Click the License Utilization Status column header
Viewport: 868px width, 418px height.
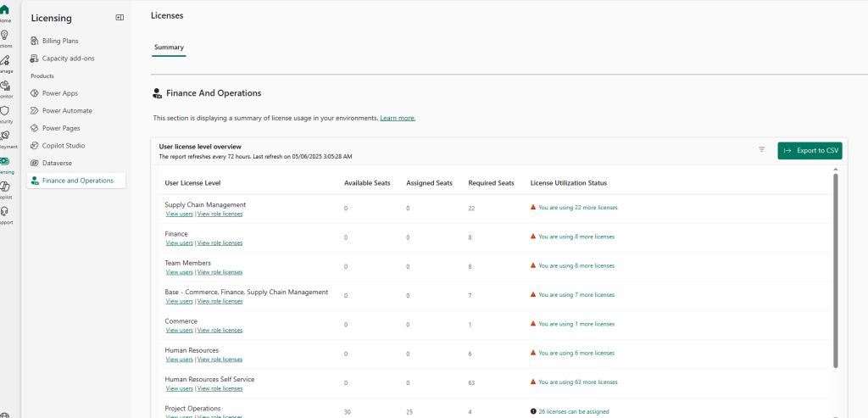(569, 183)
